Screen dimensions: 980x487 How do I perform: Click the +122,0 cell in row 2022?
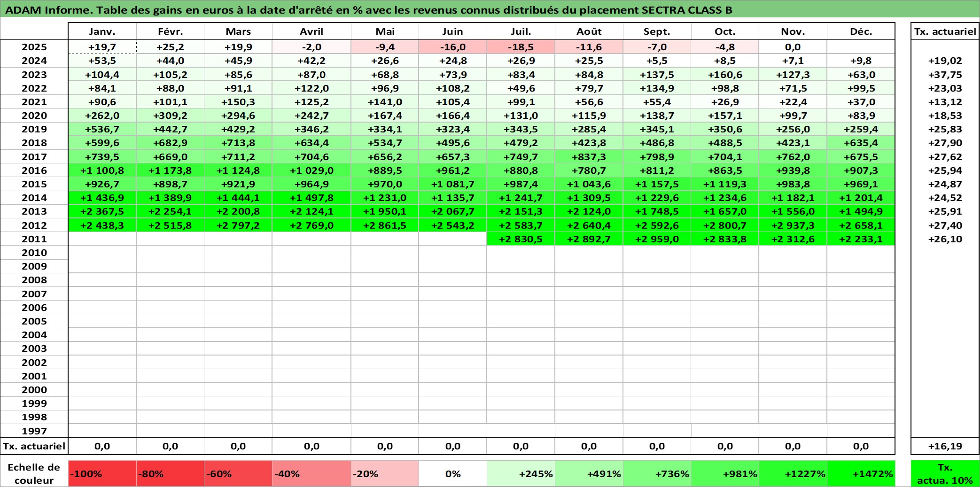311,88
